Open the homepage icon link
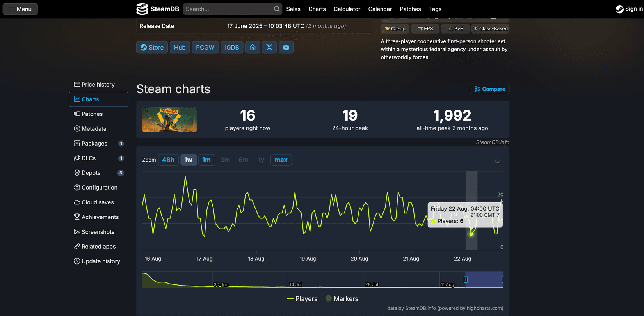The height and width of the screenshot is (316, 644). (x=253, y=47)
